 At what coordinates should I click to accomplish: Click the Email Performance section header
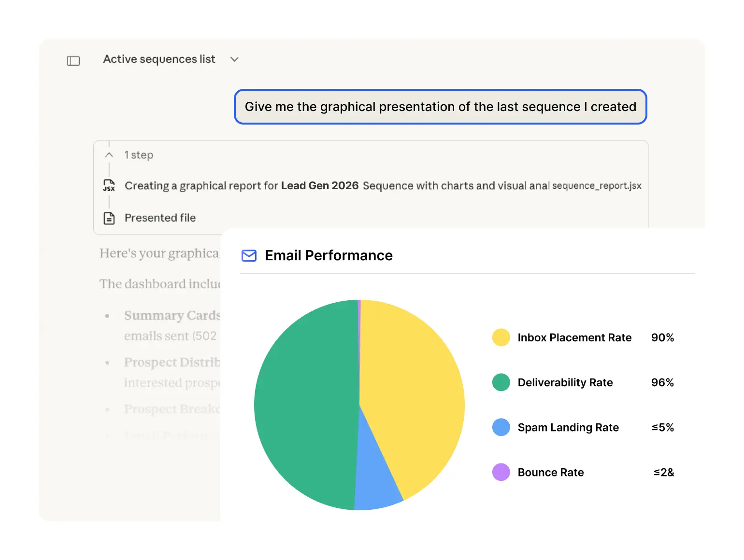328,255
